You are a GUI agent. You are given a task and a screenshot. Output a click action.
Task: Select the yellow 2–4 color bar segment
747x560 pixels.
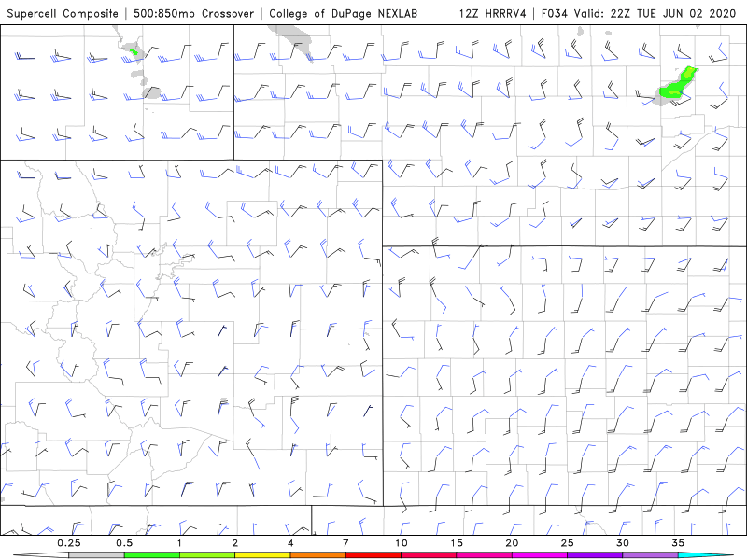(x=262, y=555)
